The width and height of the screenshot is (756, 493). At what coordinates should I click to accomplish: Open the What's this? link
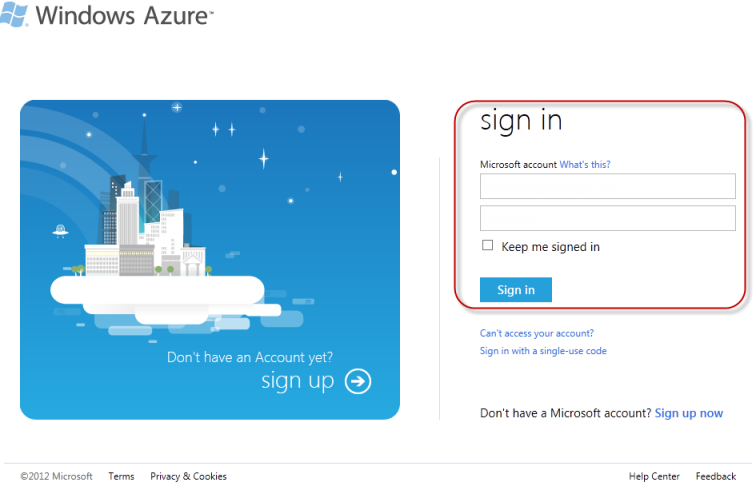584,165
